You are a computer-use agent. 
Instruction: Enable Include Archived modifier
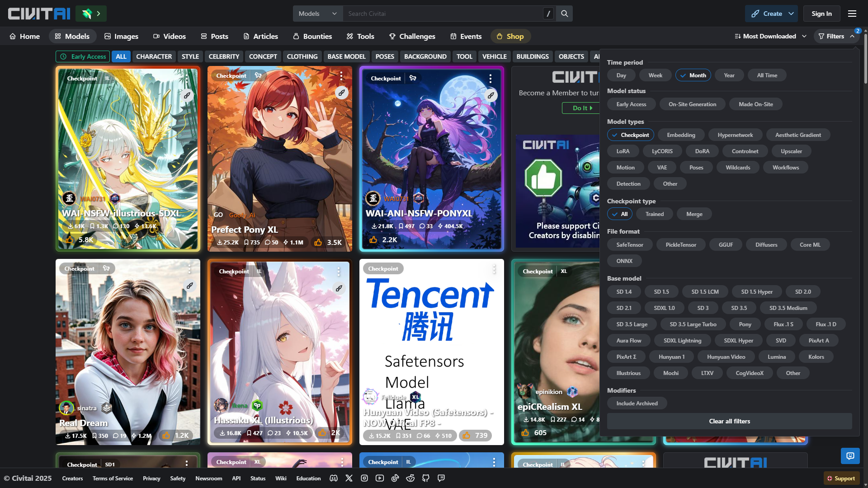coord(637,404)
